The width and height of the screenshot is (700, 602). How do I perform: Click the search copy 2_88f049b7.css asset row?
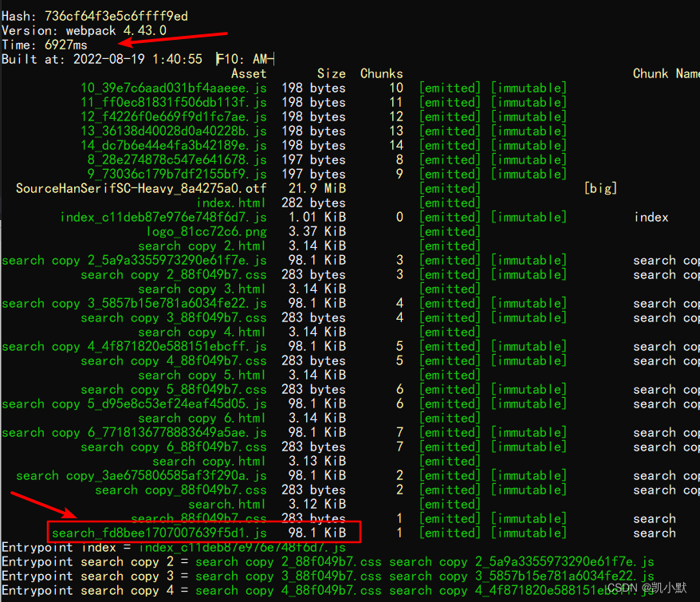(x=174, y=274)
